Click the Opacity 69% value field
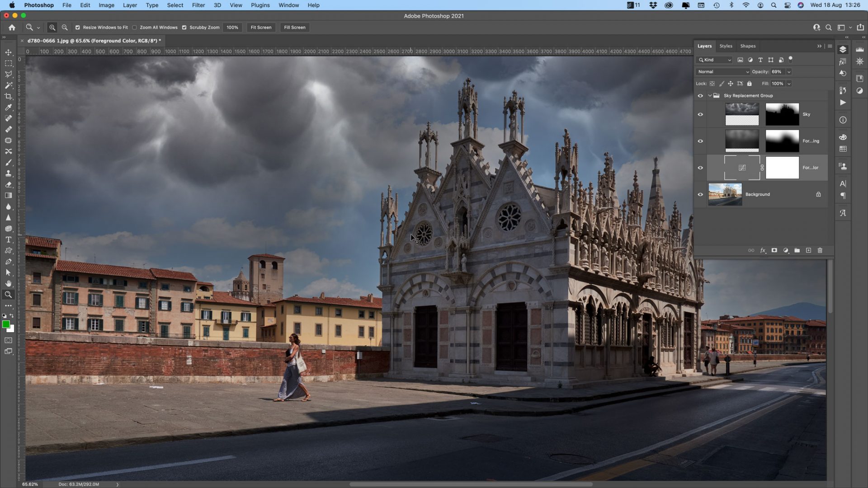This screenshot has height=488, width=868. [x=778, y=72]
